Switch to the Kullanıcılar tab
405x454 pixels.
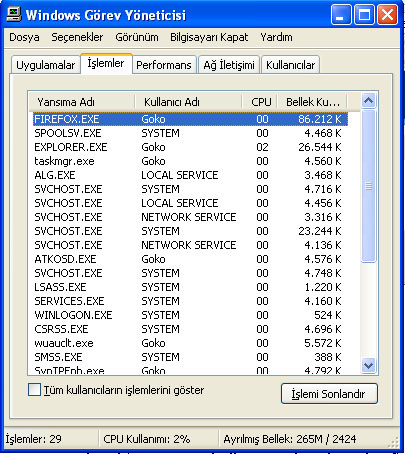[x=290, y=65]
